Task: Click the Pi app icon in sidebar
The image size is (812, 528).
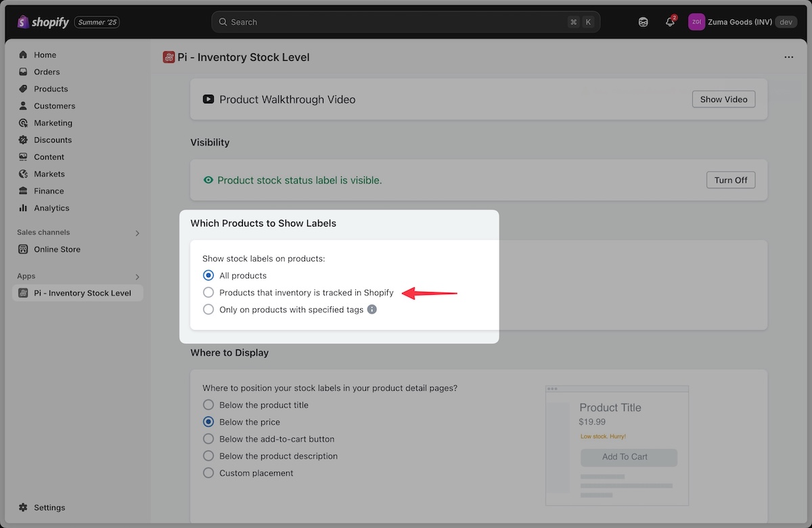Action: point(24,293)
